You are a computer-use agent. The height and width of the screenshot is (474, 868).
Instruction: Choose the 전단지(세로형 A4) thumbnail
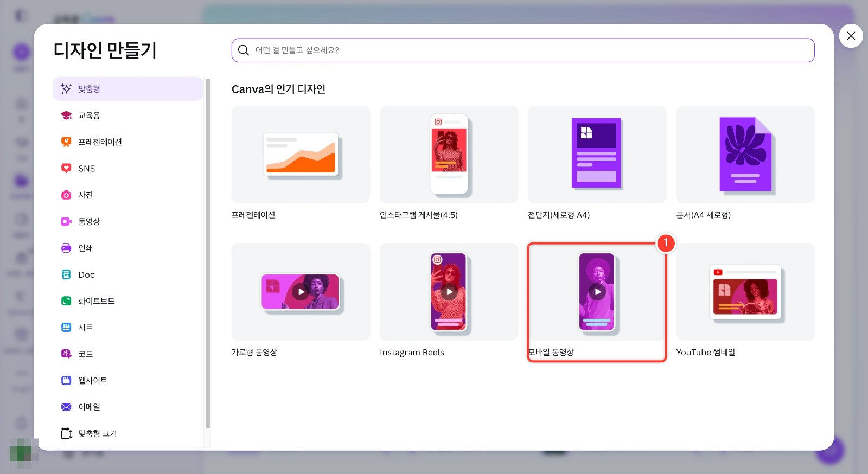597,155
